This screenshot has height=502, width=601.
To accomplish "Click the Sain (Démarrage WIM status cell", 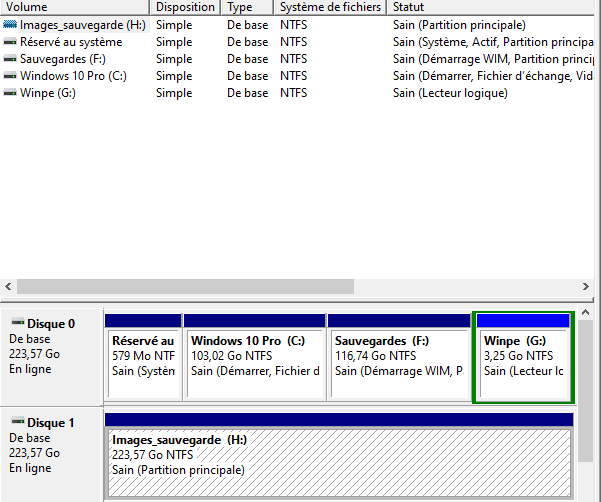I will click(x=493, y=59).
